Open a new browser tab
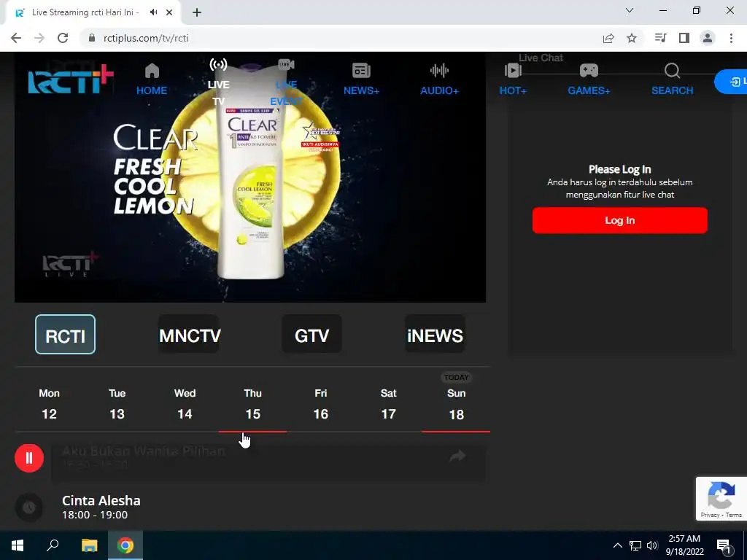The image size is (747, 560). 197,12
